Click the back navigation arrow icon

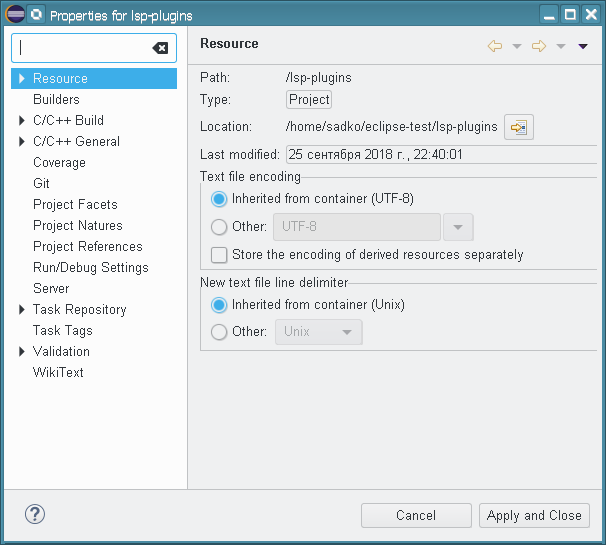[x=495, y=46]
